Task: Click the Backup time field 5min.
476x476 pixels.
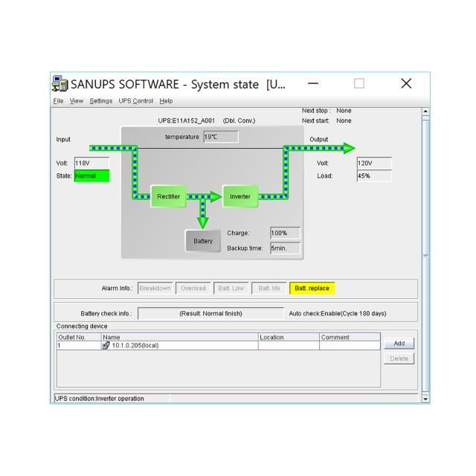Action: (x=285, y=248)
